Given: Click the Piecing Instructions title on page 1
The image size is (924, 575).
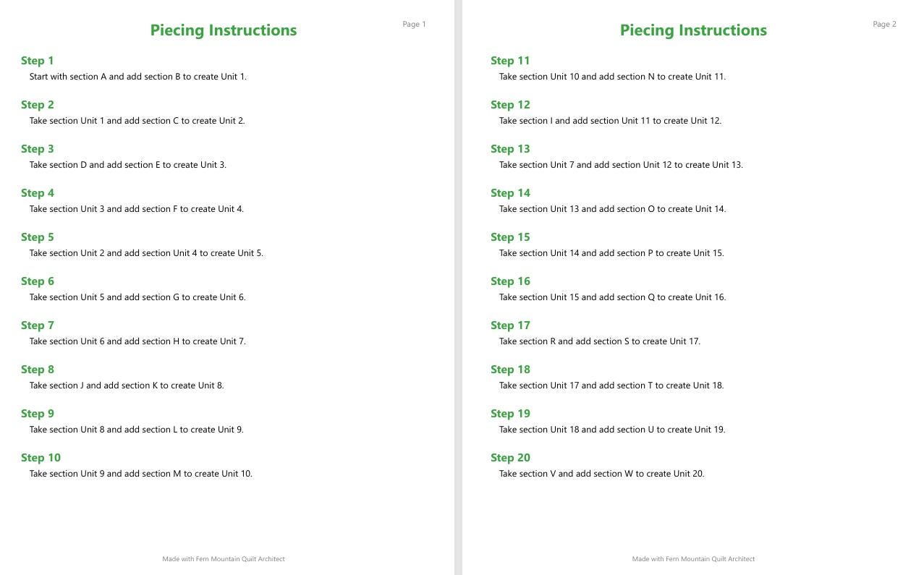Looking at the screenshot, I should point(224,30).
